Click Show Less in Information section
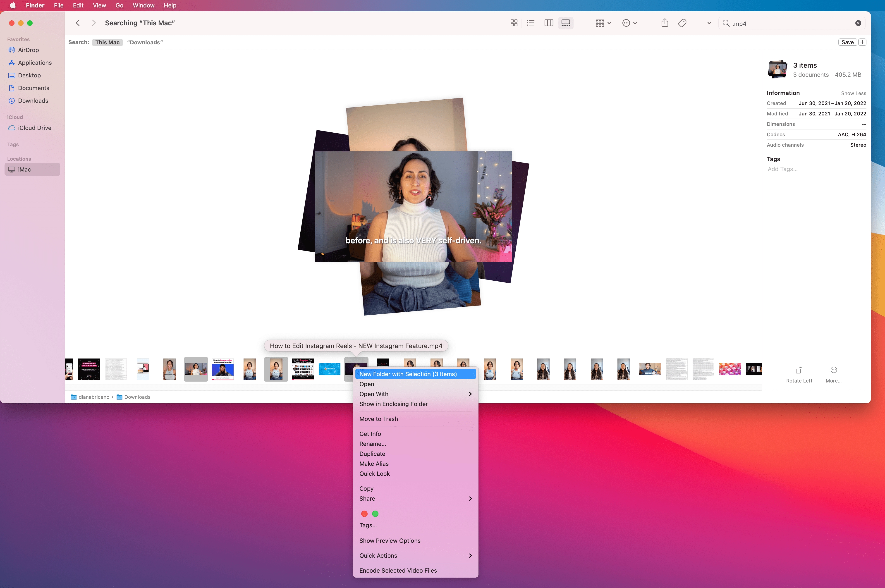This screenshot has width=885, height=588. tap(853, 93)
